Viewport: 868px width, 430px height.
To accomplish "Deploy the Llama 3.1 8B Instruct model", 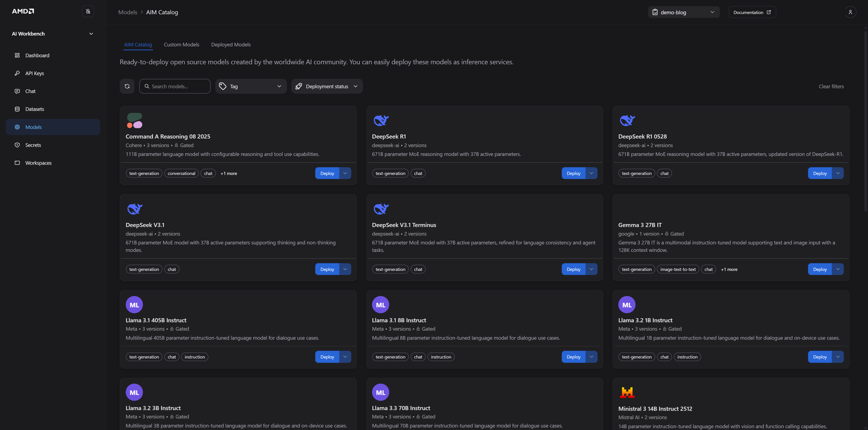I will (x=573, y=357).
